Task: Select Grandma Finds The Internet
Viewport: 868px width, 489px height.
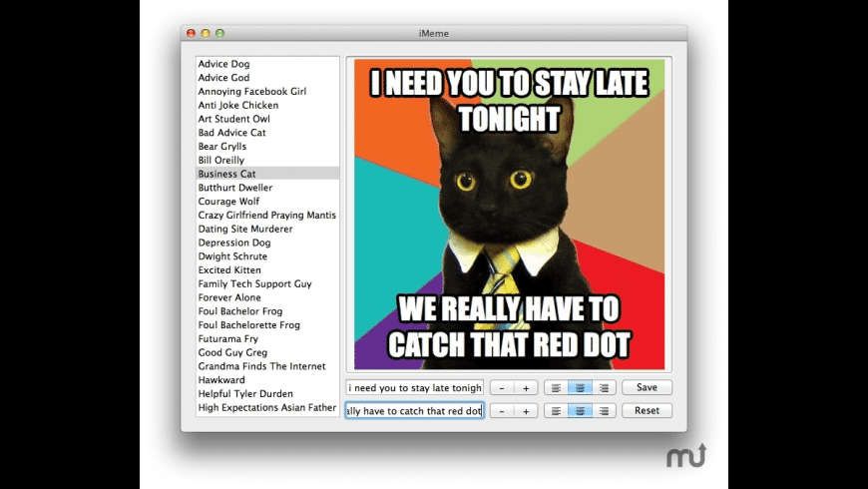Action: pyautogui.click(x=267, y=366)
